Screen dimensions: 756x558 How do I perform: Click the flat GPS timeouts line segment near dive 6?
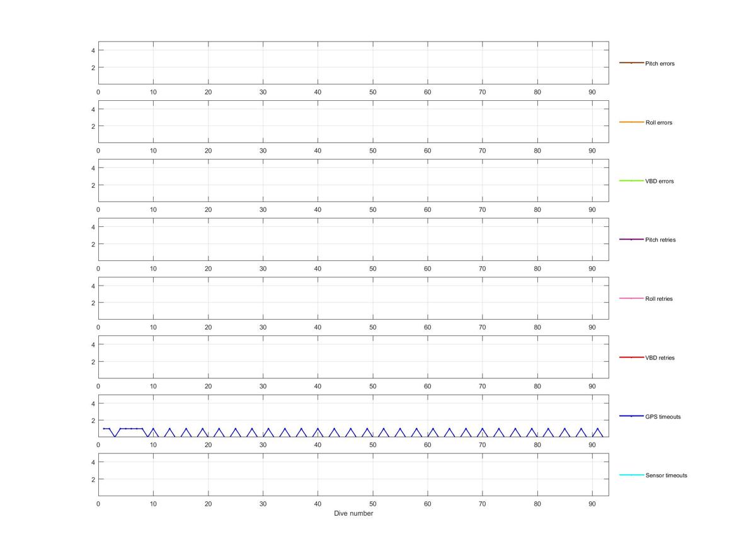(x=131, y=429)
